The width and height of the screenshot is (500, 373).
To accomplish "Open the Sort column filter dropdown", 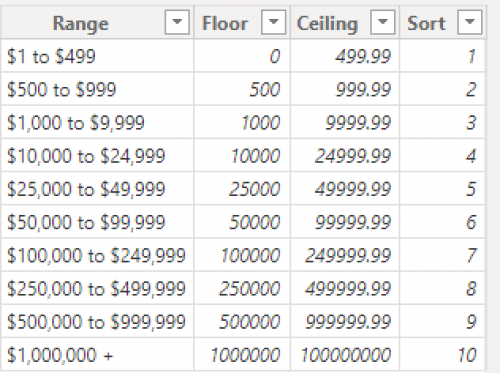I will coord(470,22).
